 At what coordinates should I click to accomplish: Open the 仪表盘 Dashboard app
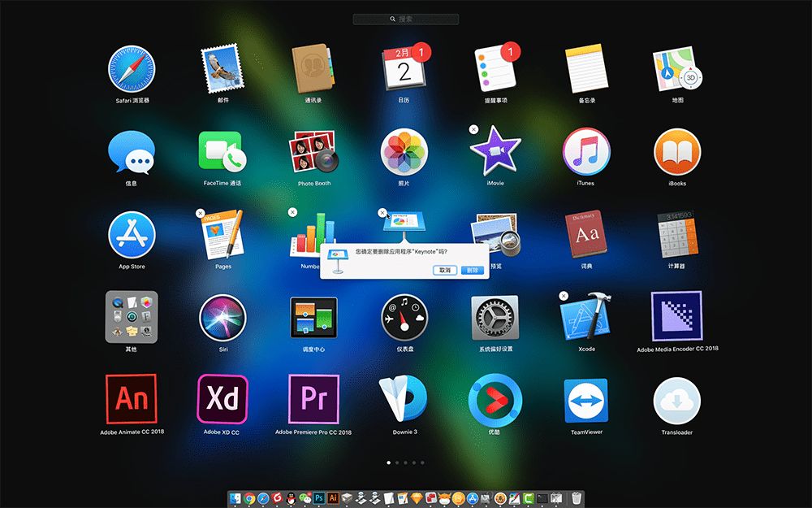pyautogui.click(x=404, y=318)
